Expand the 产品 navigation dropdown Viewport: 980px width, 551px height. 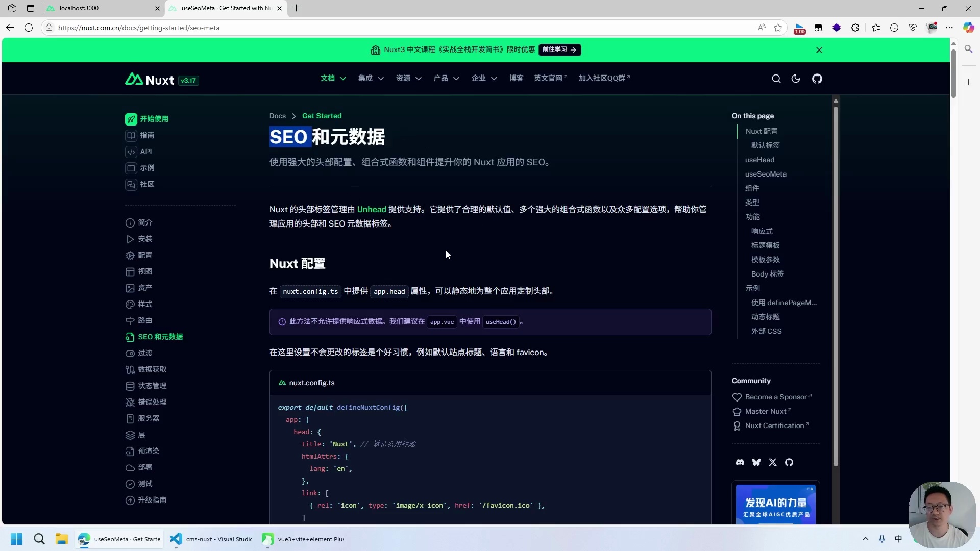[x=446, y=78]
